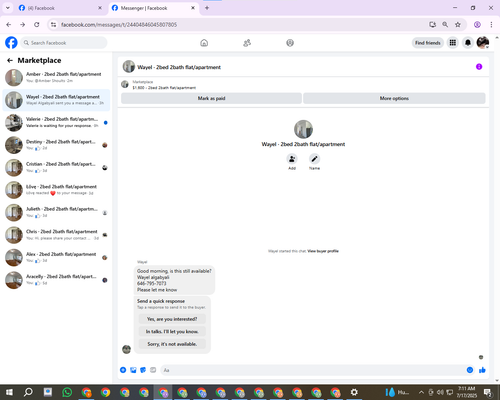The height and width of the screenshot is (400, 500).
Task: Open the Amber conversation
Action: [x=56, y=77]
